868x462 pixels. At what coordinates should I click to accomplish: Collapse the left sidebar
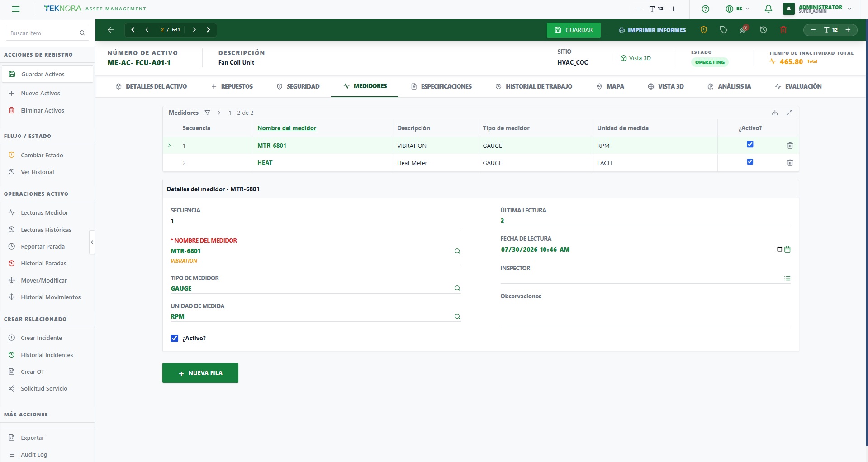coord(92,242)
